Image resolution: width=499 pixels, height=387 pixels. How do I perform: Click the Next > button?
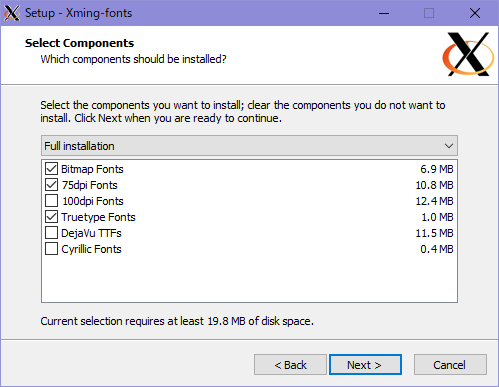point(365,365)
